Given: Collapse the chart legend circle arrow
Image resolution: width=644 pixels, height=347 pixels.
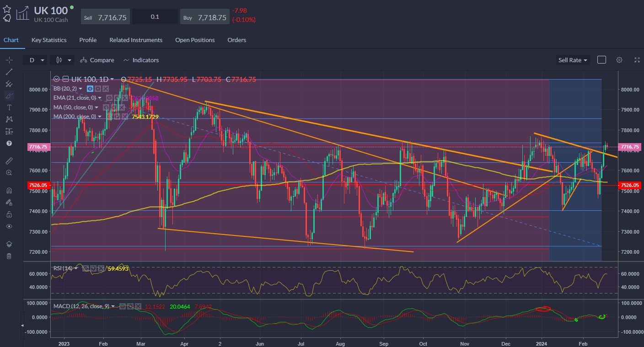Looking at the screenshot, I should click(x=56, y=79).
